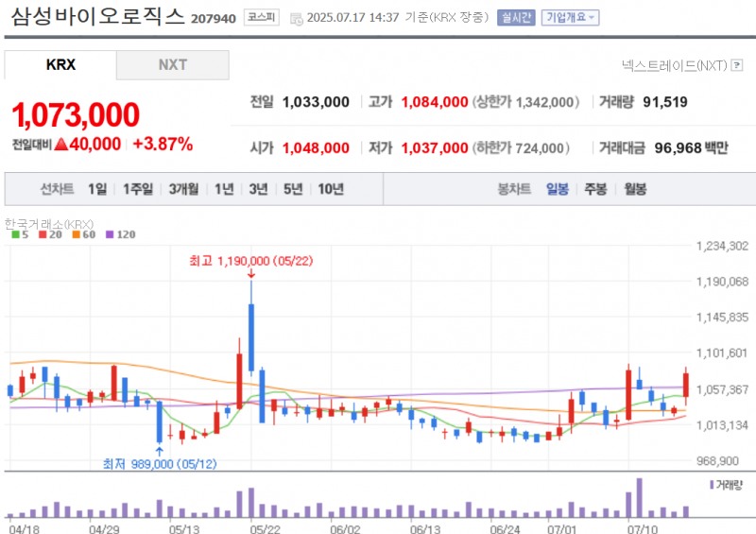756x534 pixels.
Task: Click the tall blue candle under the 최고 marker
Action: pyautogui.click(x=251, y=337)
